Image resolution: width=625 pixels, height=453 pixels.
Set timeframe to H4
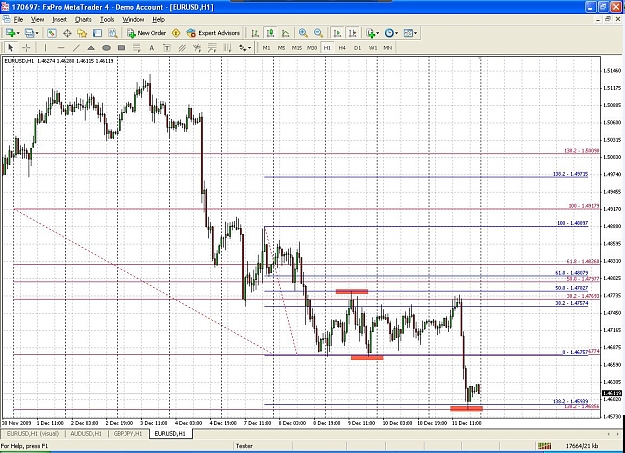coord(342,48)
